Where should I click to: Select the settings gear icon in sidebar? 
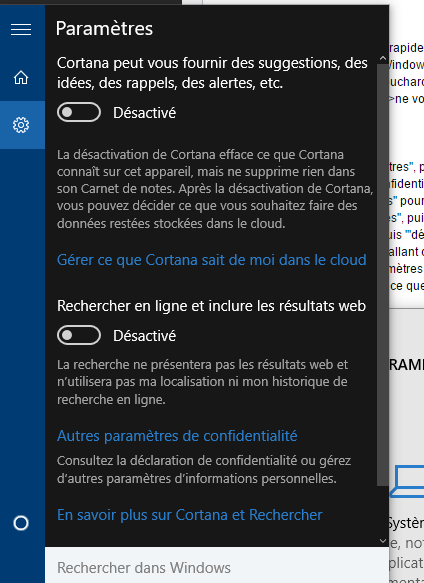(21, 125)
